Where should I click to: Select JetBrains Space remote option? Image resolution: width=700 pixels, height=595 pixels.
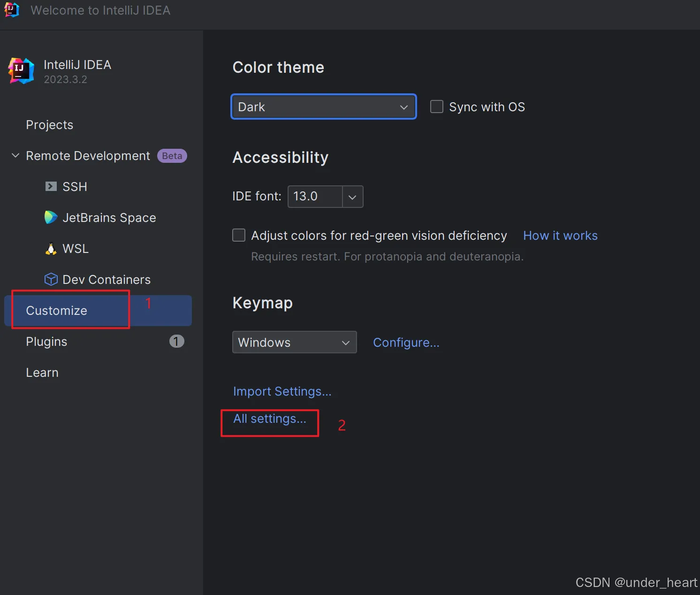(109, 218)
